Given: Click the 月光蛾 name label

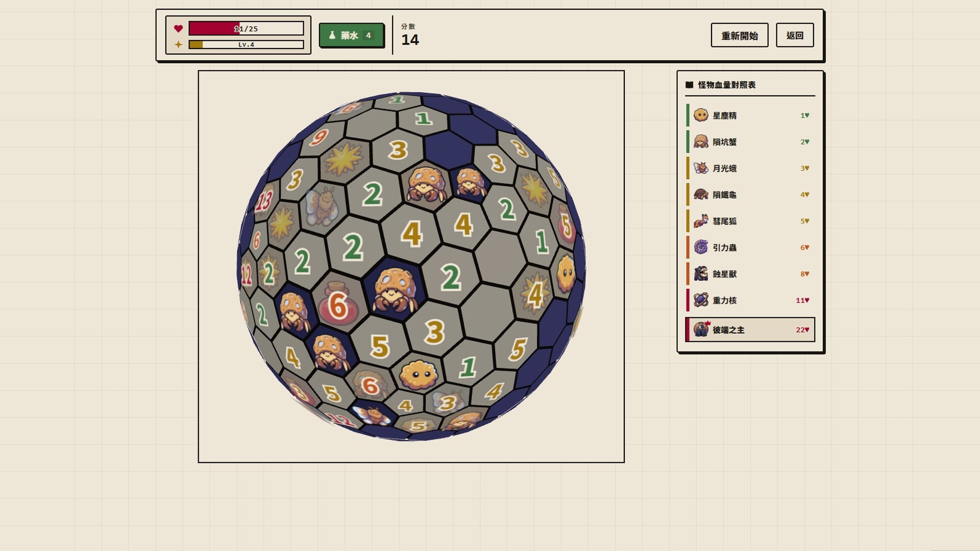Looking at the screenshot, I should tap(724, 168).
